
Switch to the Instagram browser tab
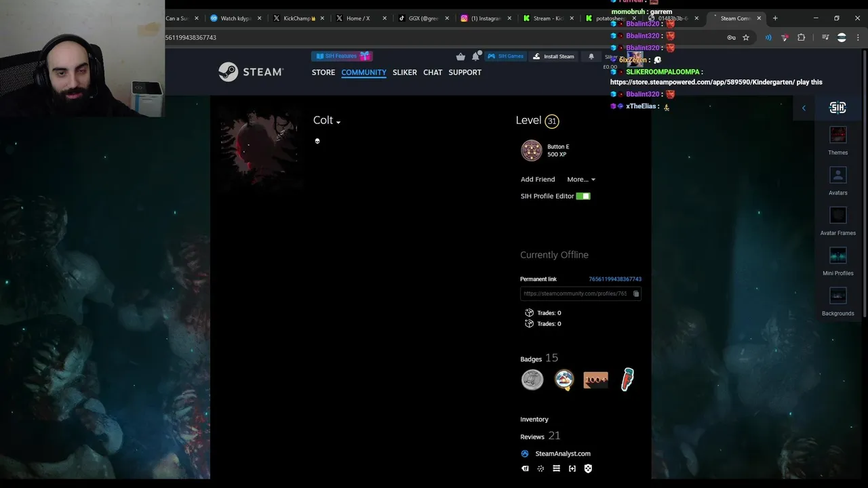[485, 18]
